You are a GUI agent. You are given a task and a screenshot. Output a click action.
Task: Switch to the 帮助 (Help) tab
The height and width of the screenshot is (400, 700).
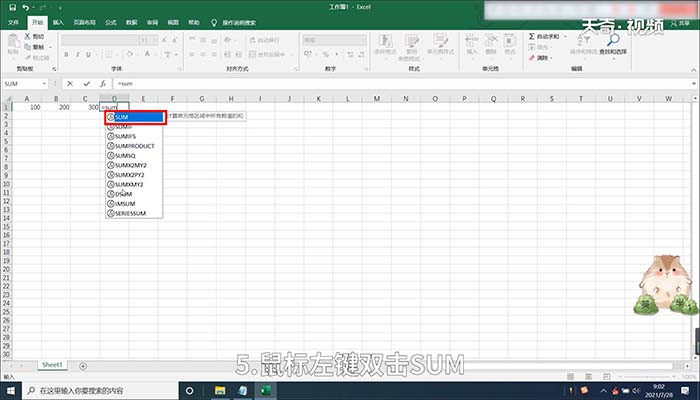(193, 22)
